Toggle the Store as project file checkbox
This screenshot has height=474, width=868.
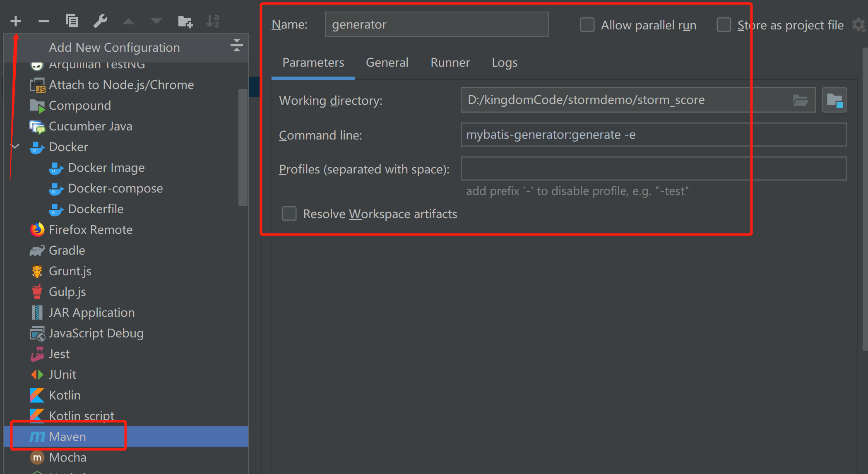point(724,25)
